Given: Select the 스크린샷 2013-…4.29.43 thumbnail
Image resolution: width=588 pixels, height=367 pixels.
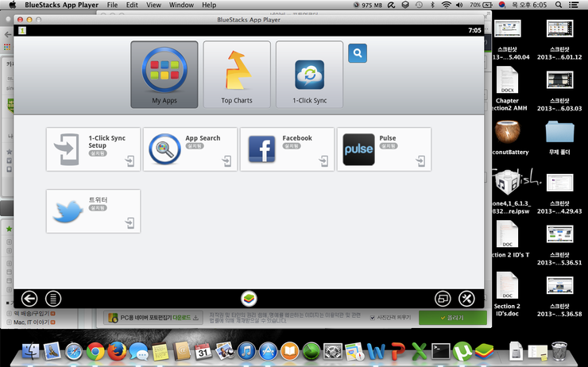Looking at the screenshot, I should [x=559, y=183].
